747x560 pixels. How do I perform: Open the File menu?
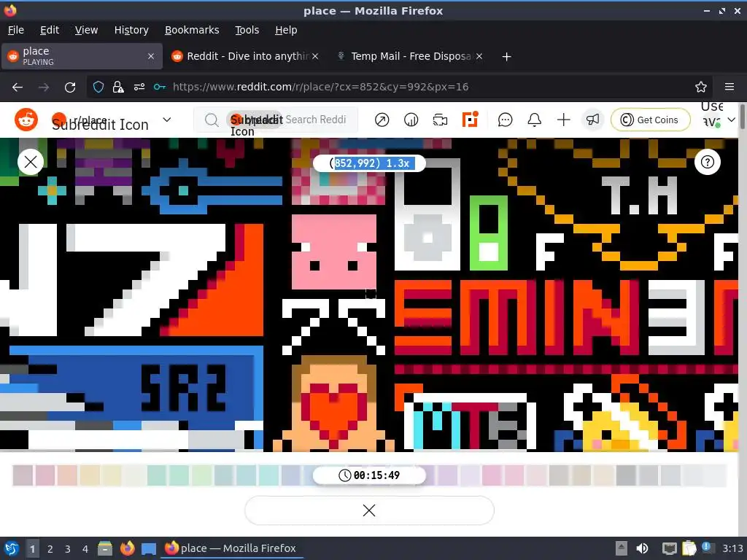[x=16, y=30]
